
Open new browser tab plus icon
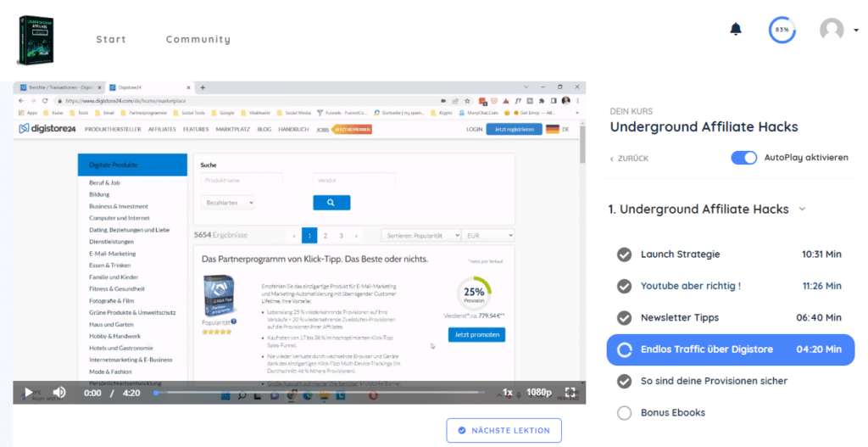coord(203,87)
